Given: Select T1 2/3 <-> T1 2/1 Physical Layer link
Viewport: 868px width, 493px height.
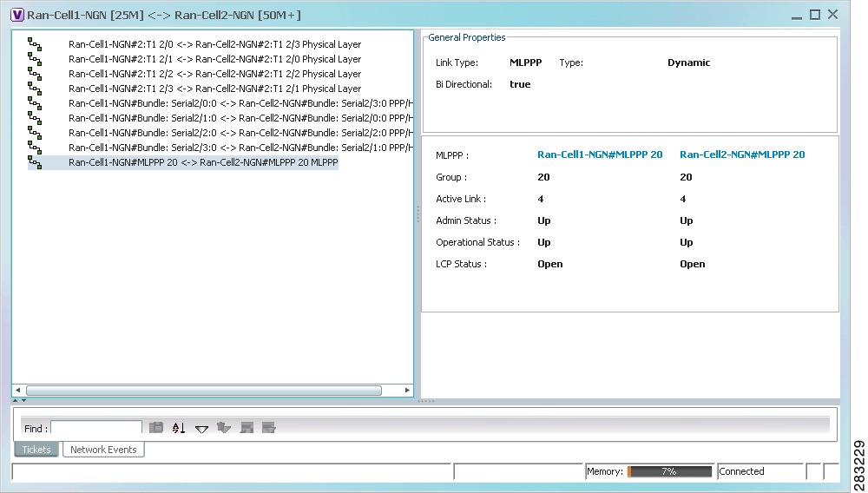Looking at the screenshot, I should (x=214, y=89).
